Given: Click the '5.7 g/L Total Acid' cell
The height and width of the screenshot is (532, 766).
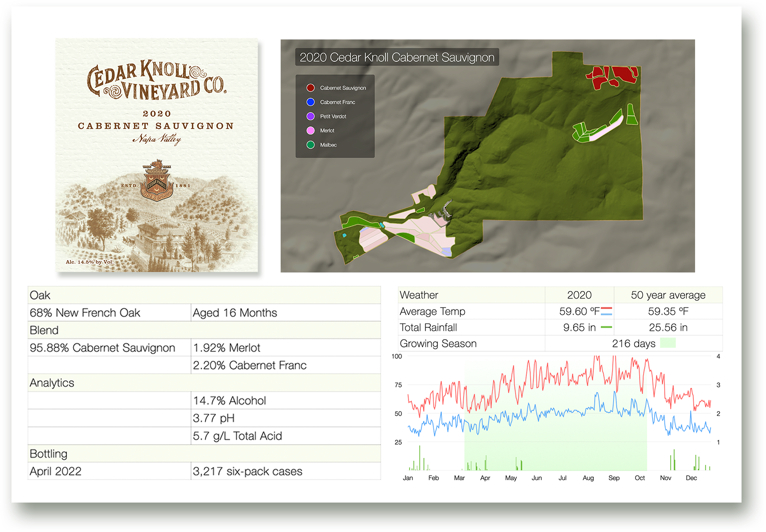Looking at the screenshot, I should (286, 436).
